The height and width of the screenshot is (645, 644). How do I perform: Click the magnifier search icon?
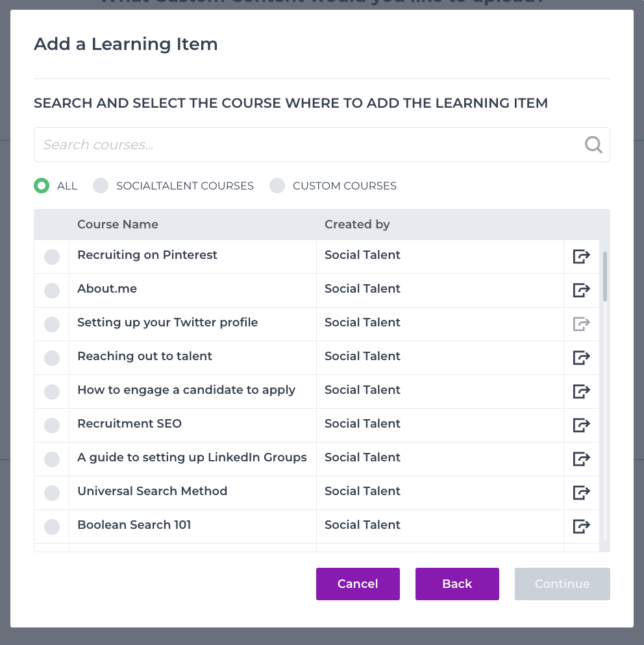[x=593, y=145]
